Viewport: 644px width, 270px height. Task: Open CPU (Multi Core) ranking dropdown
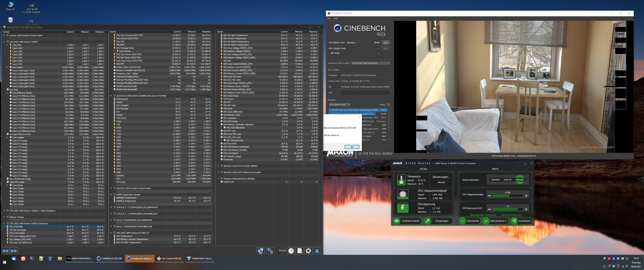click(x=339, y=105)
